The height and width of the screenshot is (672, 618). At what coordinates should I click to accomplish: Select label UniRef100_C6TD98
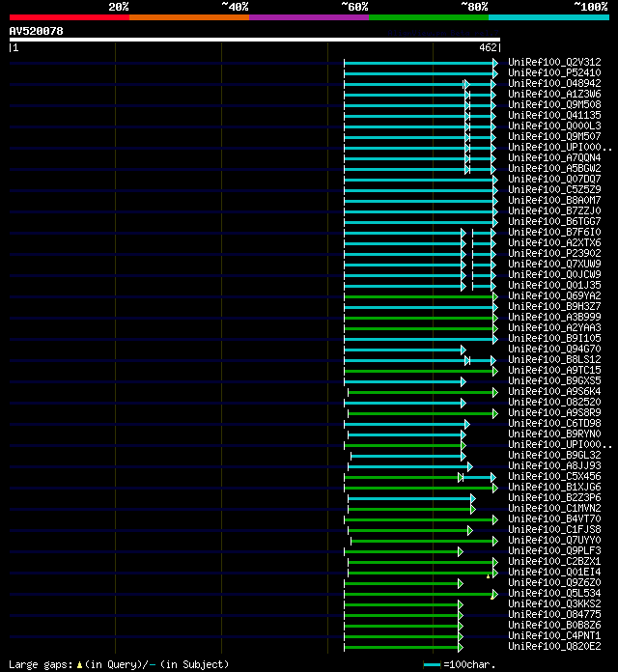(554, 423)
